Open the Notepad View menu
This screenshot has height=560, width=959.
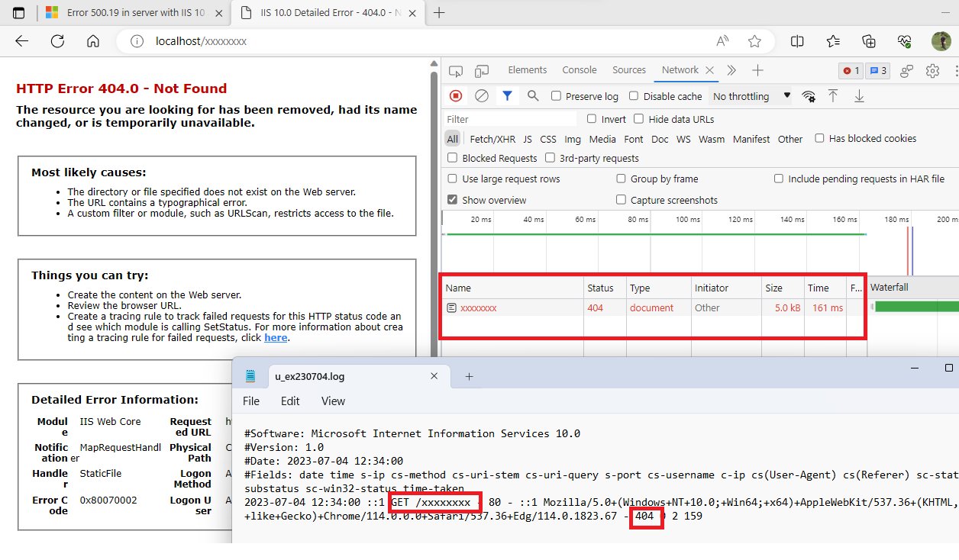coord(333,401)
